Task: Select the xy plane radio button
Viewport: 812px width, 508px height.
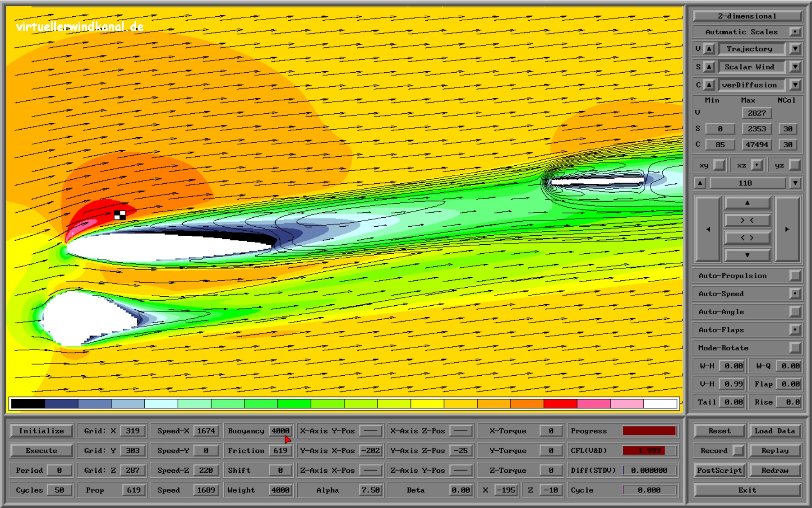Action: [x=720, y=165]
